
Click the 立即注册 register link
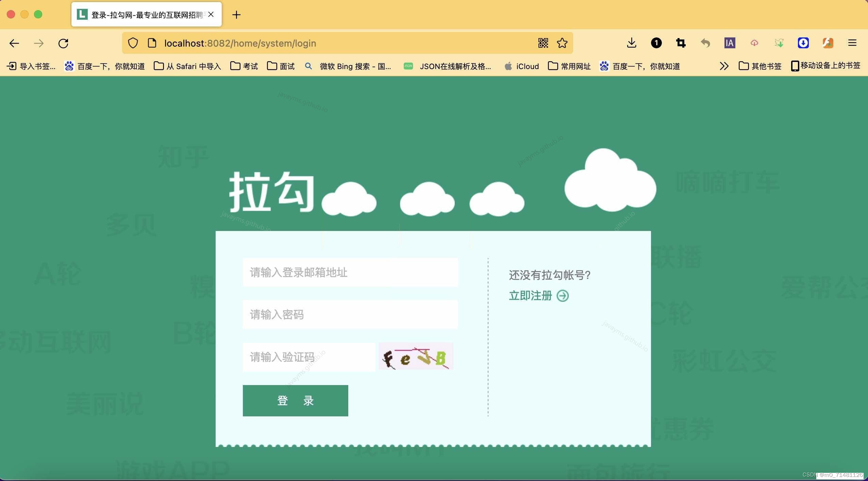coord(530,296)
